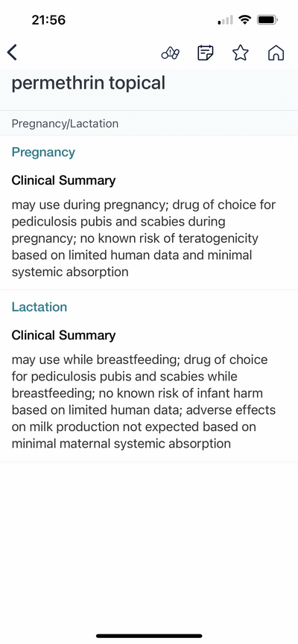The height and width of the screenshot is (644, 298).
Task: Select the permethrin topical title
Action: tap(89, 83)
